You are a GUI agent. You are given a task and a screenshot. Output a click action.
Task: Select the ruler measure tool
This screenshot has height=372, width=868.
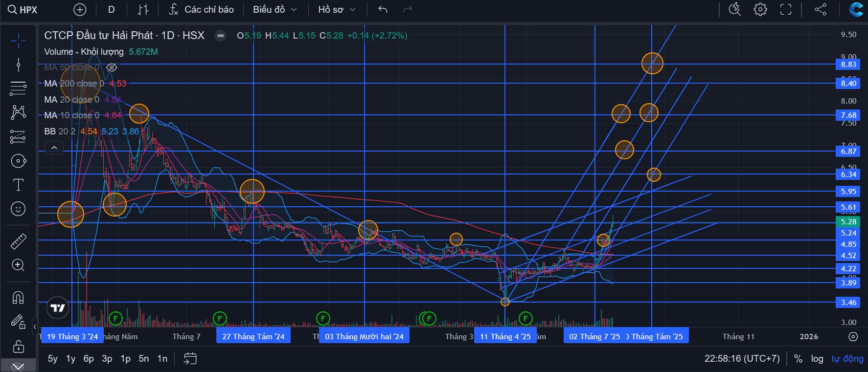tap(18, 241)
